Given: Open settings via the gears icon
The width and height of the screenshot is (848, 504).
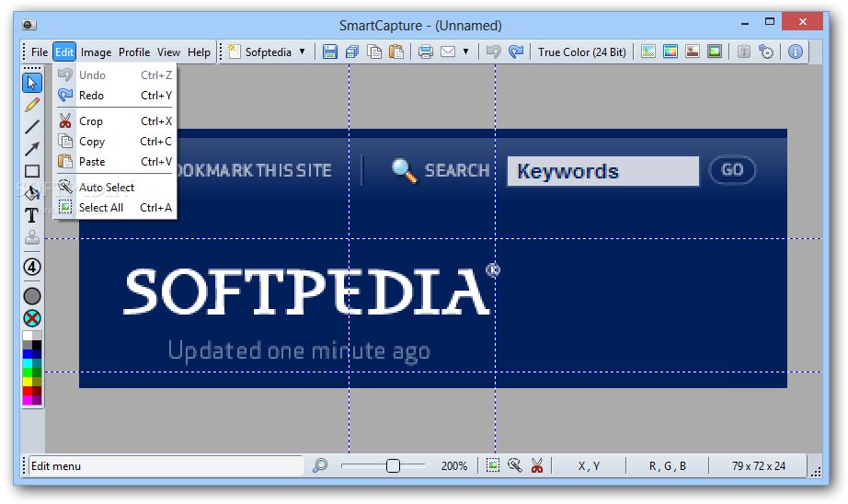Looking at the screenshot, I should click(766, 52).
